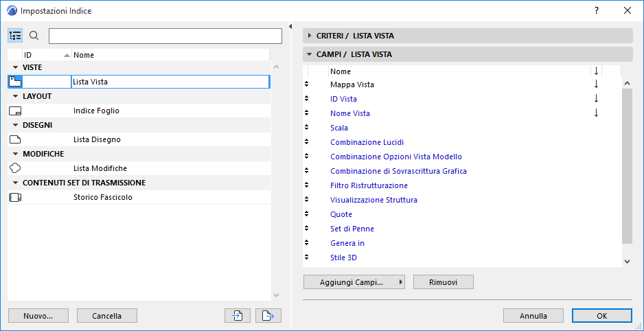This screenshot has height=331, width=644.
Task: Click the drag handle for Combinazione Lucidi
Action: pyautogui.click(x=306, y=142)
